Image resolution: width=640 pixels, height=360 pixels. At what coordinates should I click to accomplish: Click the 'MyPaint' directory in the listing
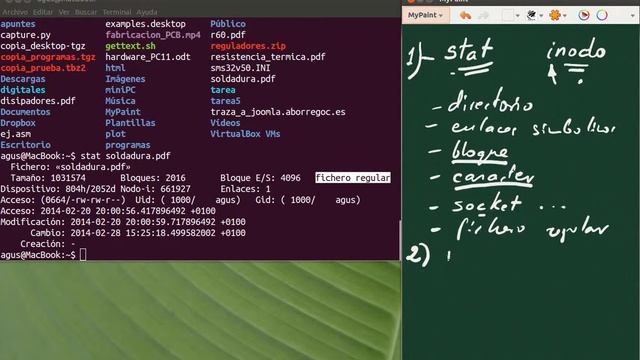(x=123, y=112)
